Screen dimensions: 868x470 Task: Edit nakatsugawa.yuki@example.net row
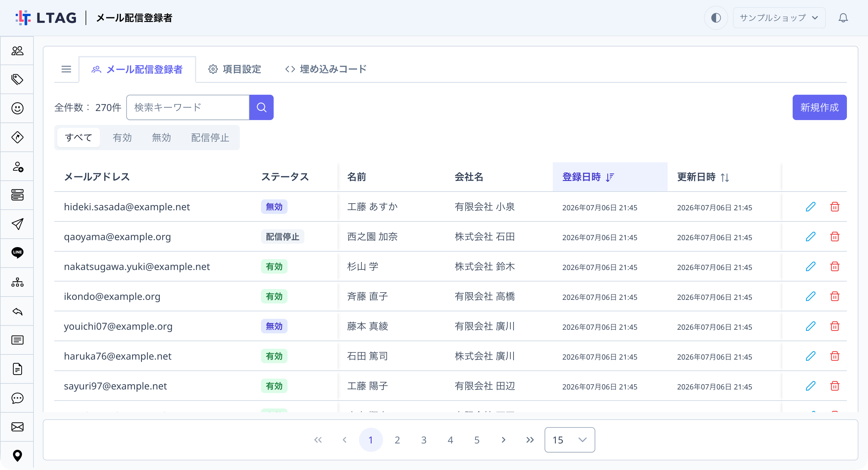click(x=810, y=266)
